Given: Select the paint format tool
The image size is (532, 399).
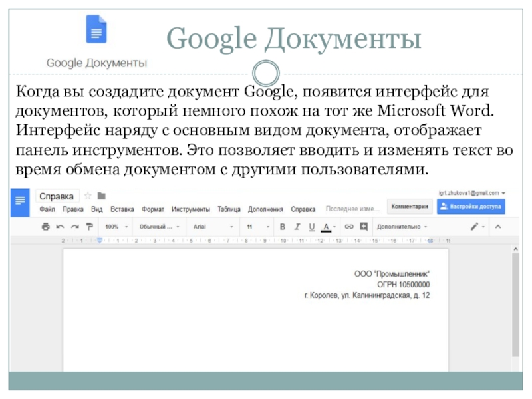Looking at the screenshot, I should pos(89,227).
